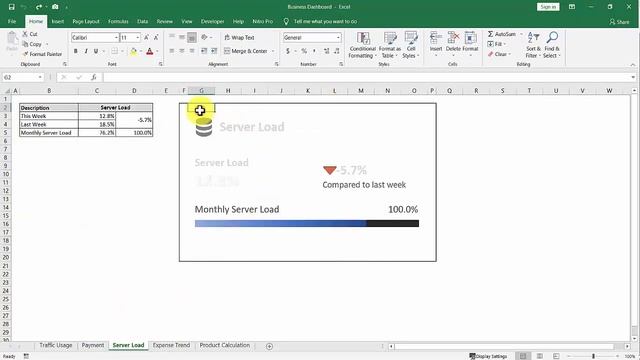Click the Sign in button
The width and height of the screenshot is (640, 360).
tap(548, 7)
